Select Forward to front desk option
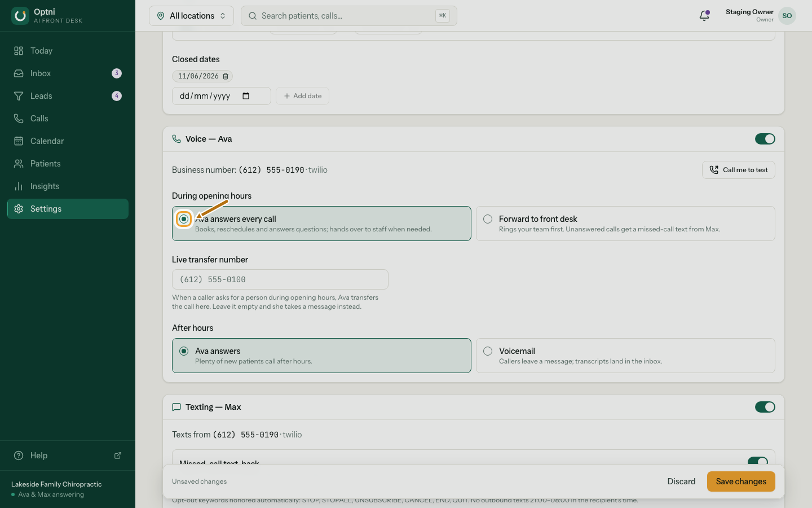 coord(625,224)
